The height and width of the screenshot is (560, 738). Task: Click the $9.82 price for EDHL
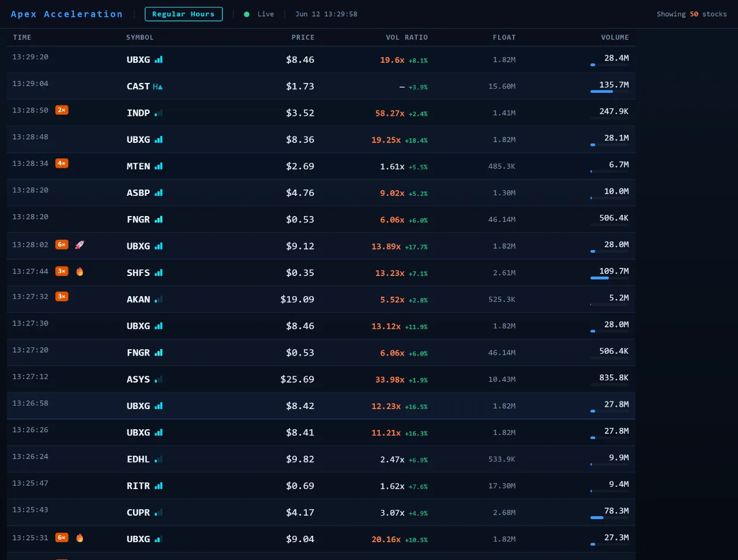click(300, 459)
